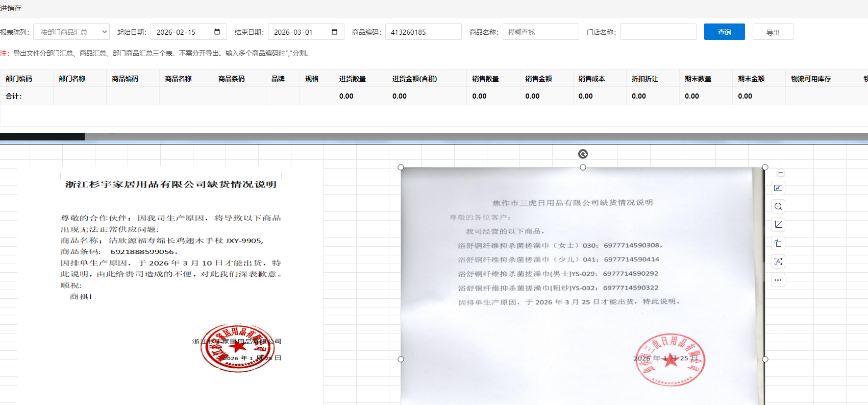Select the crop tool beside the image
Viewport: 868px width, 405px height.
click(778, 225)
